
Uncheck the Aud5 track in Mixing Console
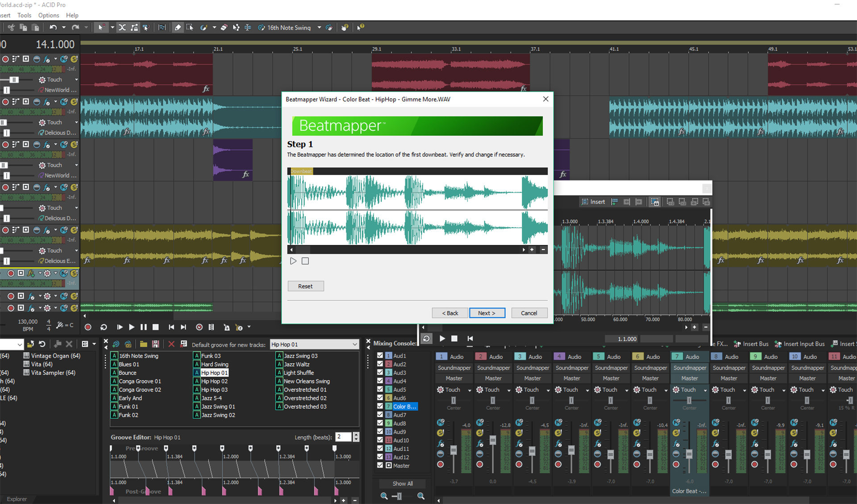point(380,389)
